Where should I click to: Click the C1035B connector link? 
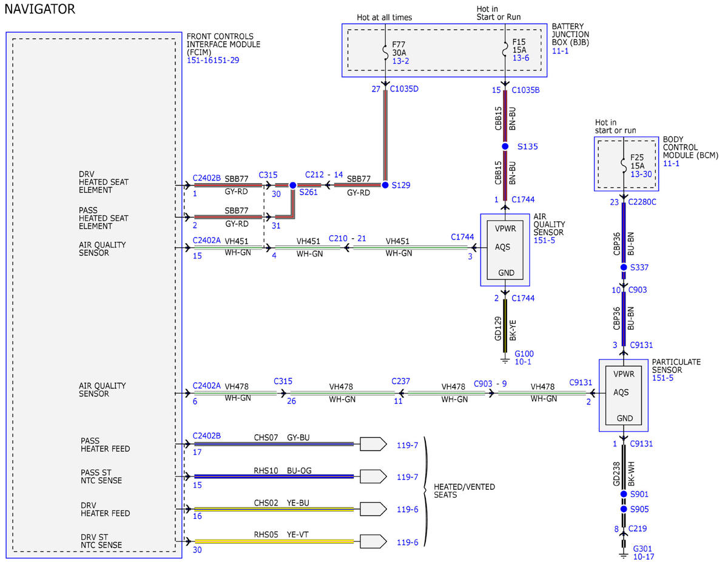coord(525,90)
